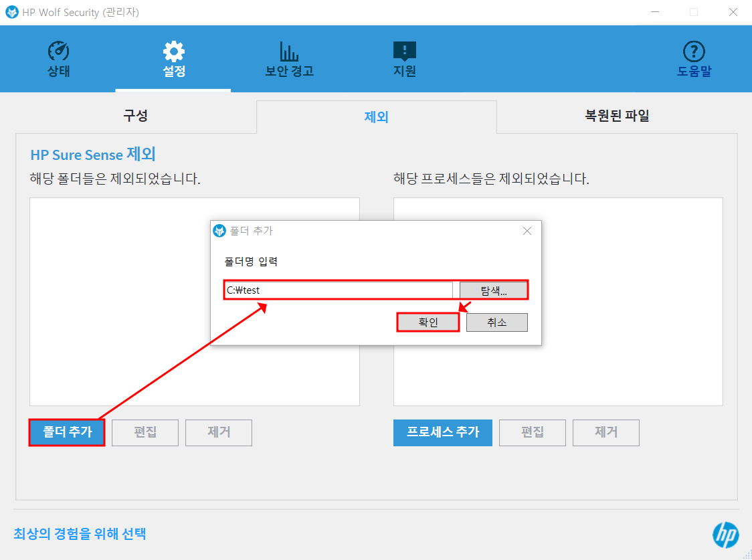752x560 pixels.
Task: Click the 프로세스 추가 button
Action: click(x=443, y=432)
